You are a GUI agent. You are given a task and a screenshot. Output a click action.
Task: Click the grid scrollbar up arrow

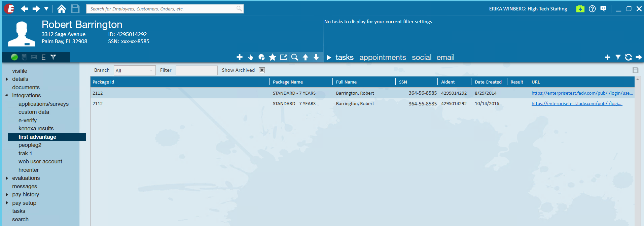(637, 80)
